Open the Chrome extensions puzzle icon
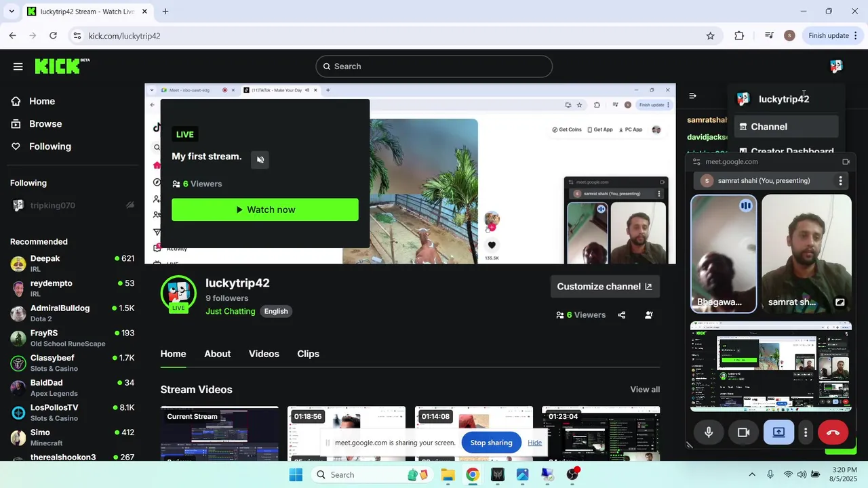The height and width of the screenshot is (488, 868). point(739,36)
